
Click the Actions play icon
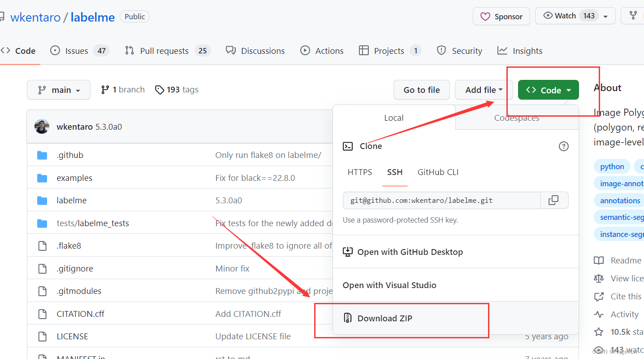(305, 50)
